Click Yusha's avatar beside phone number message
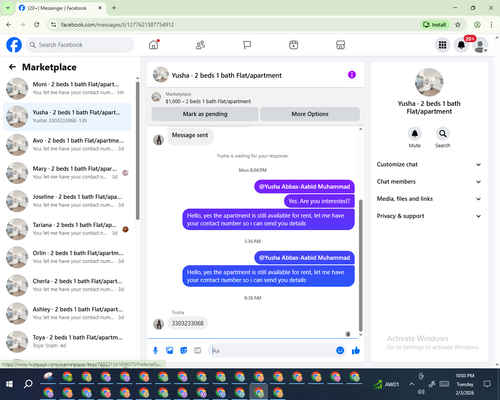The width and height of the screenshot is (500, 400). click(158, 324)
